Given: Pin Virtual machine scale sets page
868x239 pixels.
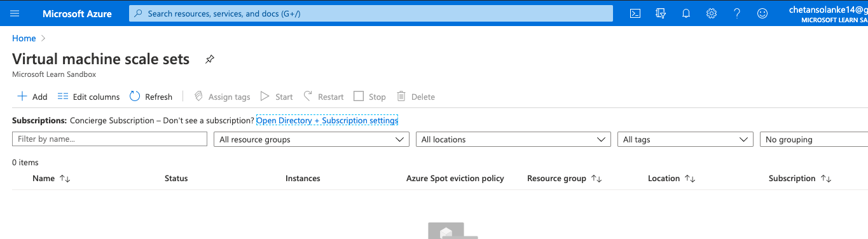Looking at the screenshot, I should (209, 59).
